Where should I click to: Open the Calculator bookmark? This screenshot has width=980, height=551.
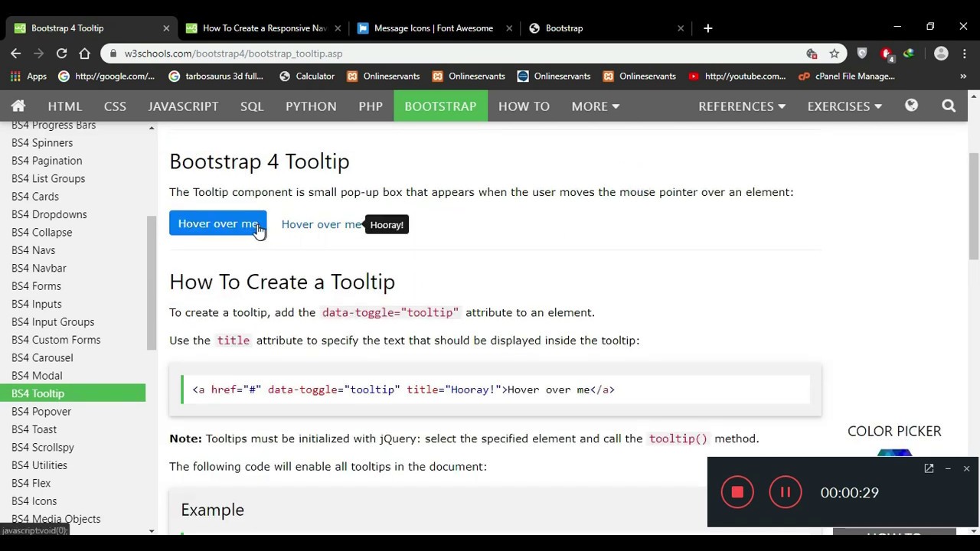click(x=307, y=77)
